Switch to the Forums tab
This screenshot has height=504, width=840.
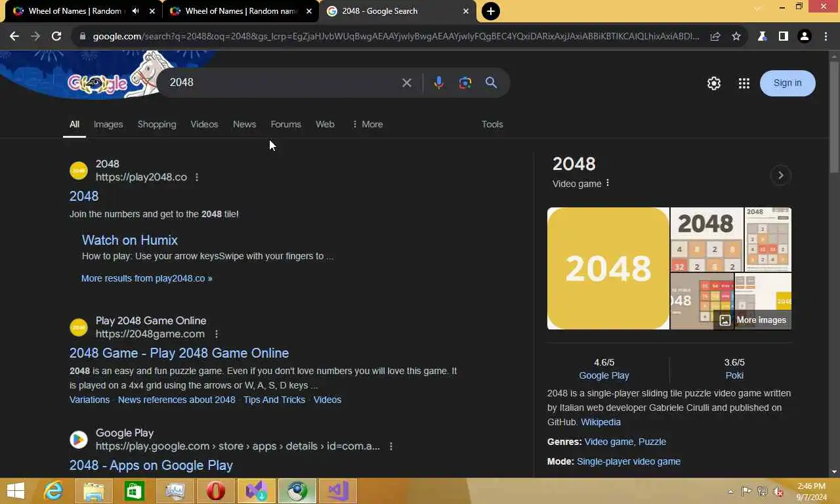pos(285,124)
